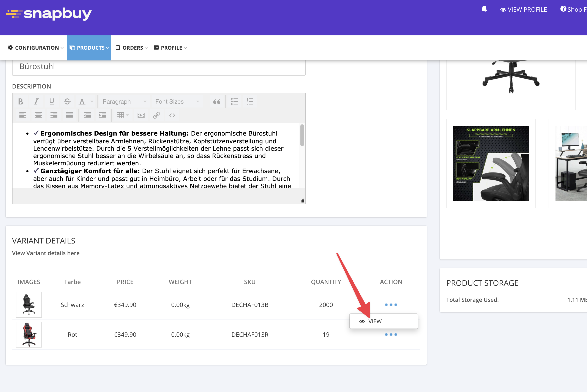The height and width of the screenshot is (392, 587).
Task: Expand the insert table dropdown
Action: [123, 115]
